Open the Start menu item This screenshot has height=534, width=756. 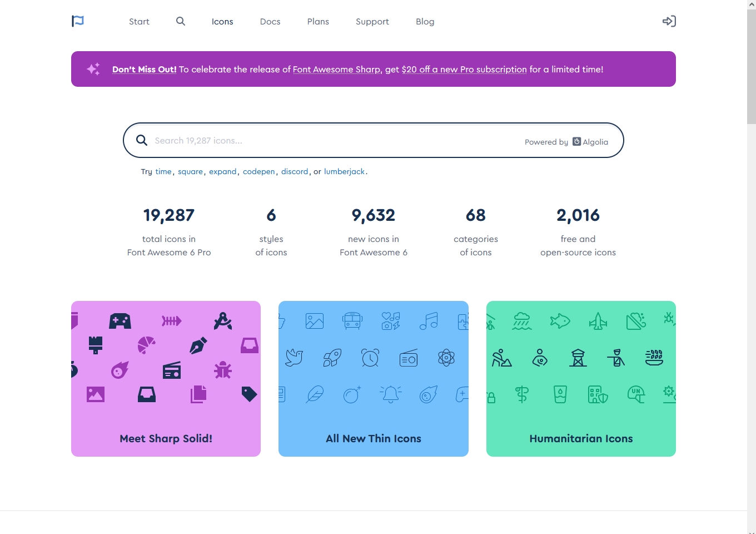click(139, 22)
